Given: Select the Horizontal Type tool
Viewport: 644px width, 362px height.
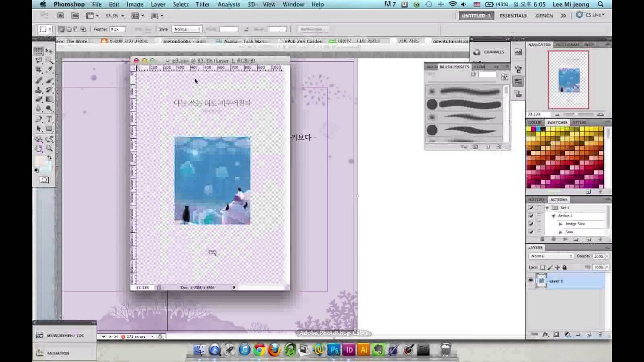Looking at the screenshot, I should click(x=49, y=119).
